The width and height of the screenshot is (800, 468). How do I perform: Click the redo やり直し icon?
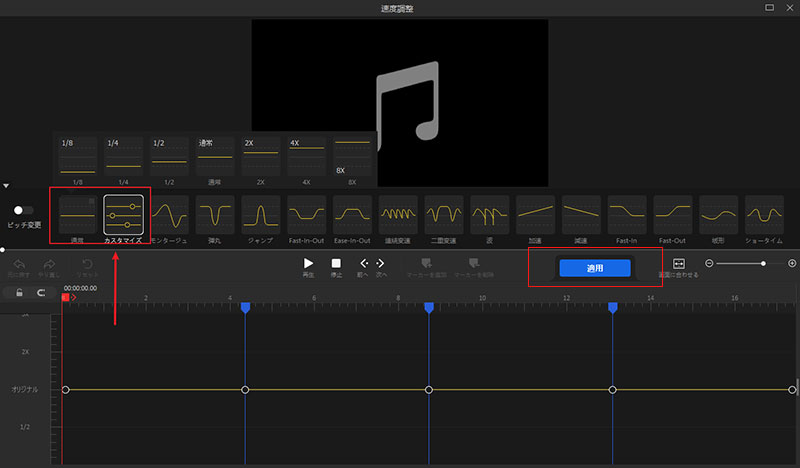click(49, 264)
